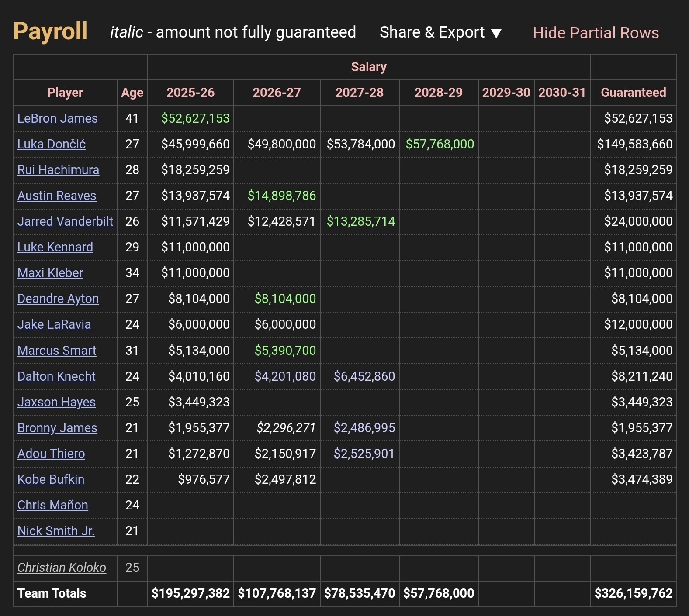Image resolution: width=689 pixels, height=616 pixels.
Task: Open LeBron James player page
Action: pos(58,118)
